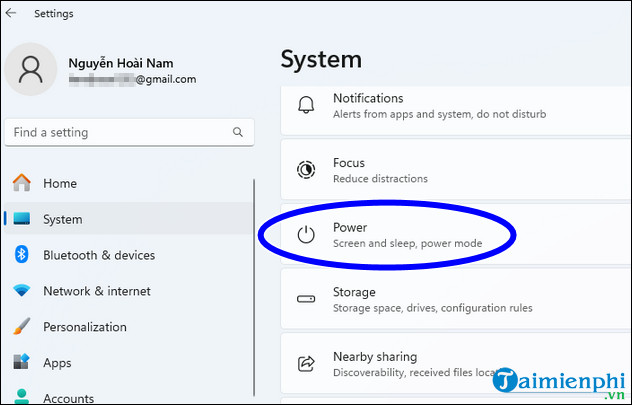
Task: Click the Notifications bell icon
Action: [x=306, y=106]
